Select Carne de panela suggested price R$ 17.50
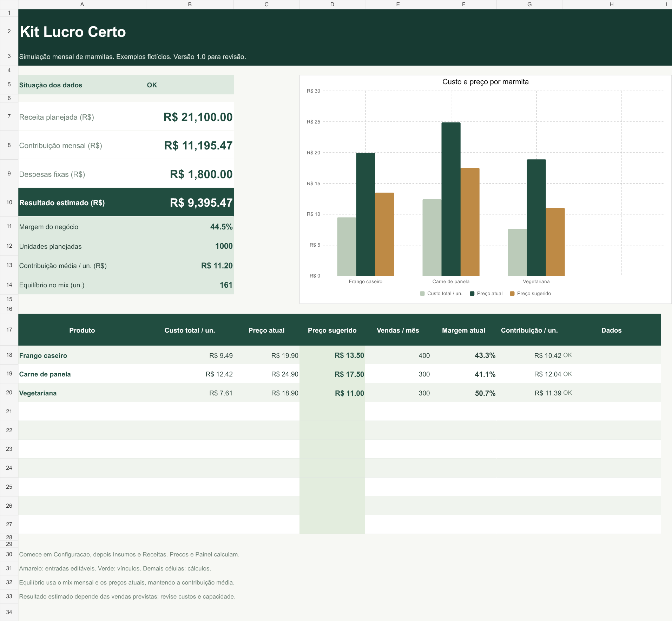This screenshot has height=621, width=672. pos(332,374)
